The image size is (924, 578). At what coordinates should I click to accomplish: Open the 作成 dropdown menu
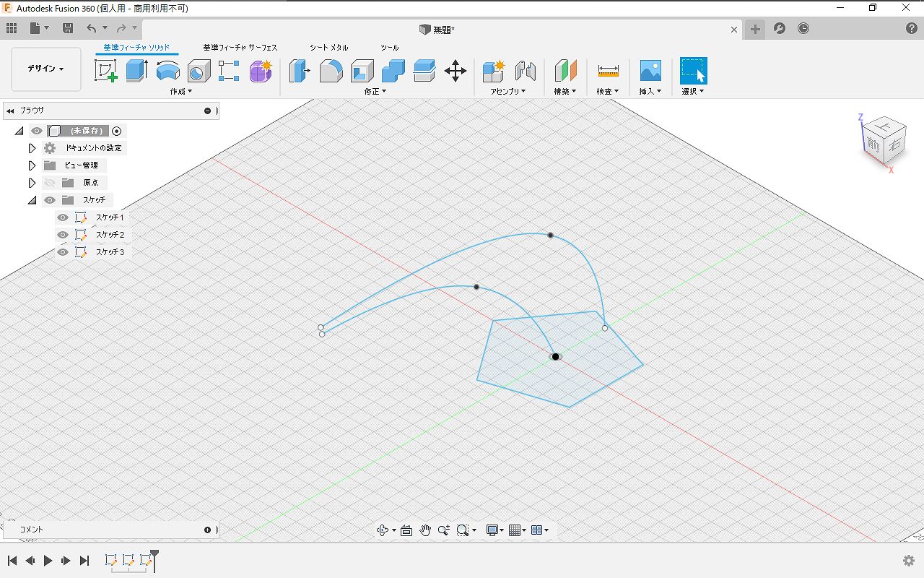pos(181,92)
